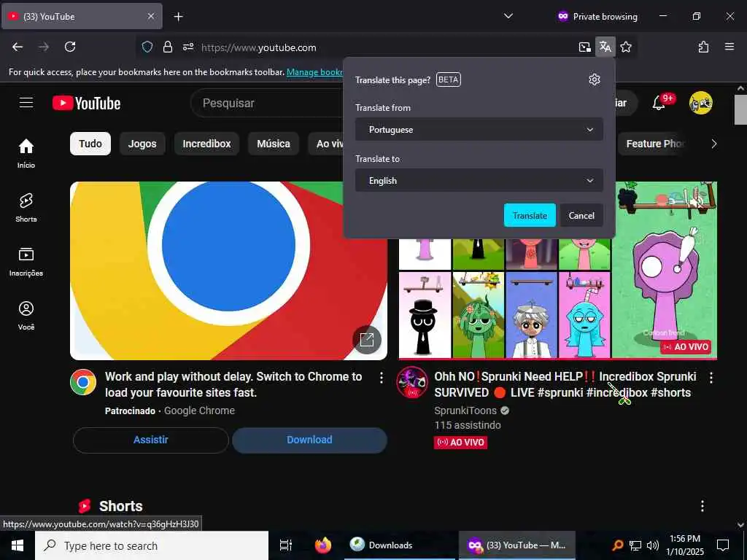
Task: Click the Pesquisar search field
Action: coord(267,103)
